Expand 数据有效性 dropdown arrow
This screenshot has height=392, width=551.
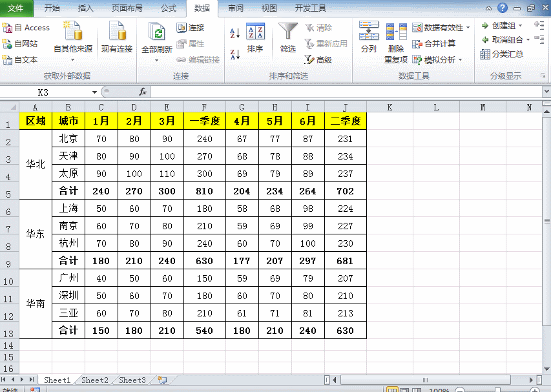pyautogui.click(x=468, y=27)
